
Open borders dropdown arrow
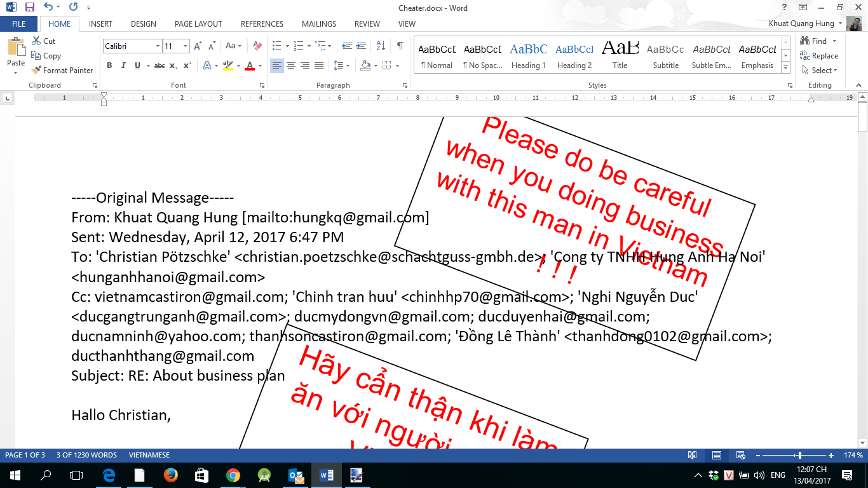pyautogui.click(x=398, y=65)
